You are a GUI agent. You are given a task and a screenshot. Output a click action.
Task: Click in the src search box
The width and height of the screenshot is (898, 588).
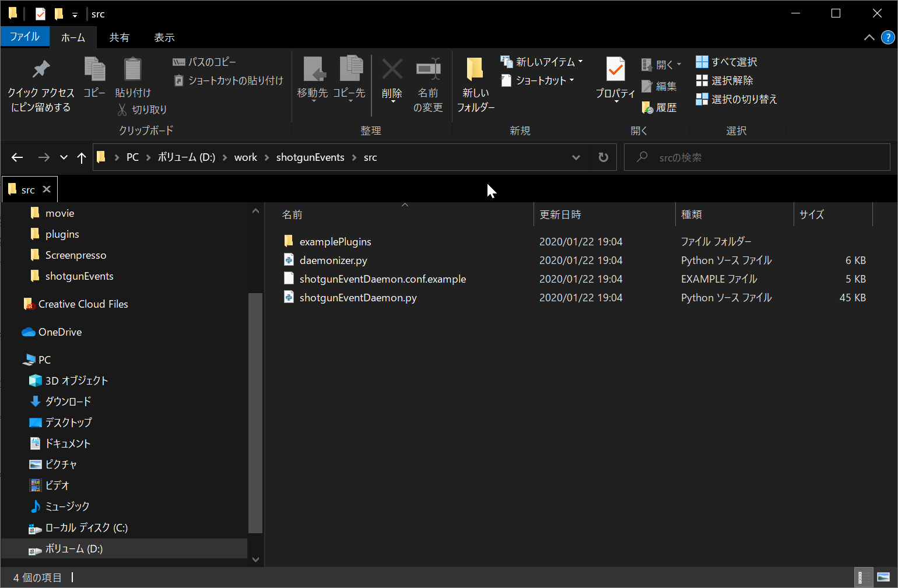coord(757,157)
